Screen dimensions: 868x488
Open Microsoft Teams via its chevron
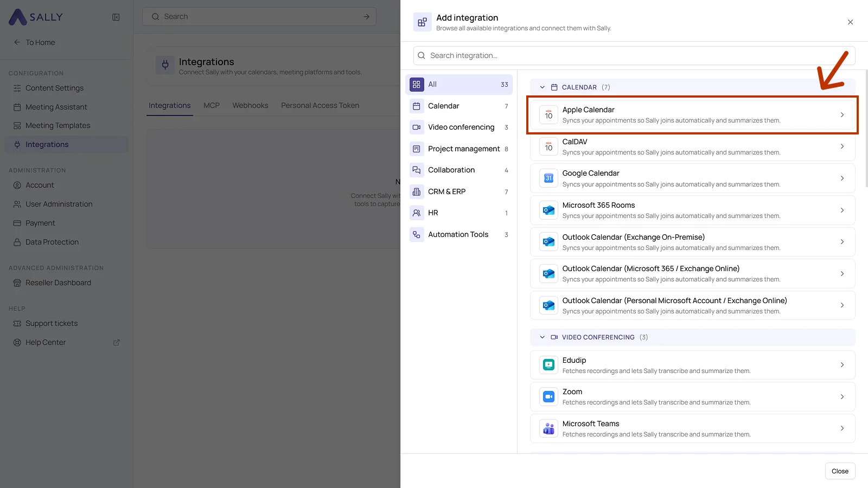pos(842,428)
